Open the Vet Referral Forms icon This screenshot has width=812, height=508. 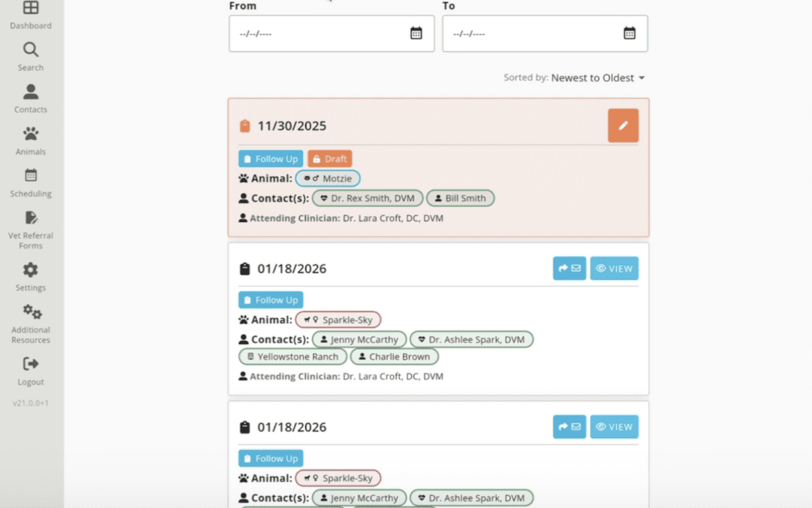30,217
